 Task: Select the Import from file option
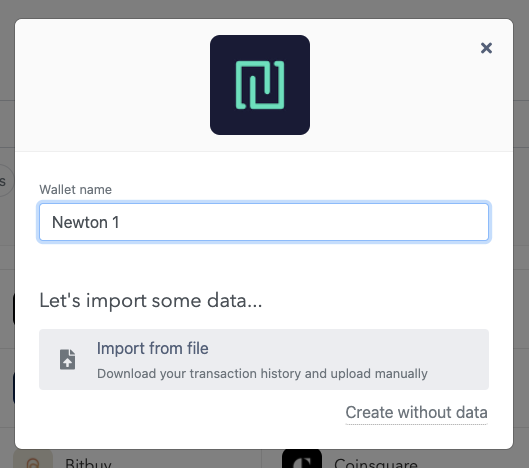[x=264, y=359]
